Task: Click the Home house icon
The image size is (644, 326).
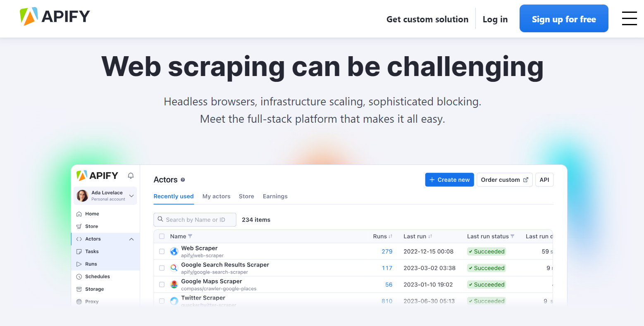Action: point(79,214)
